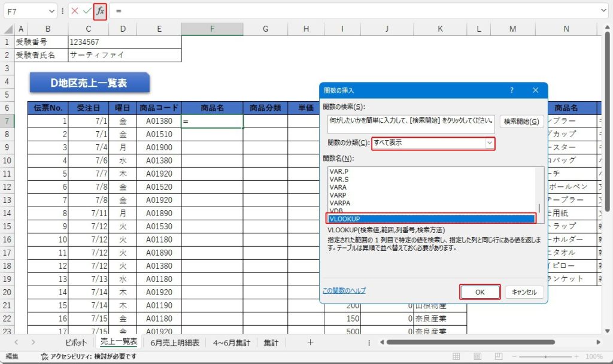
Task: Expand the formula bar chevron
Action: (x=603, y=11)
